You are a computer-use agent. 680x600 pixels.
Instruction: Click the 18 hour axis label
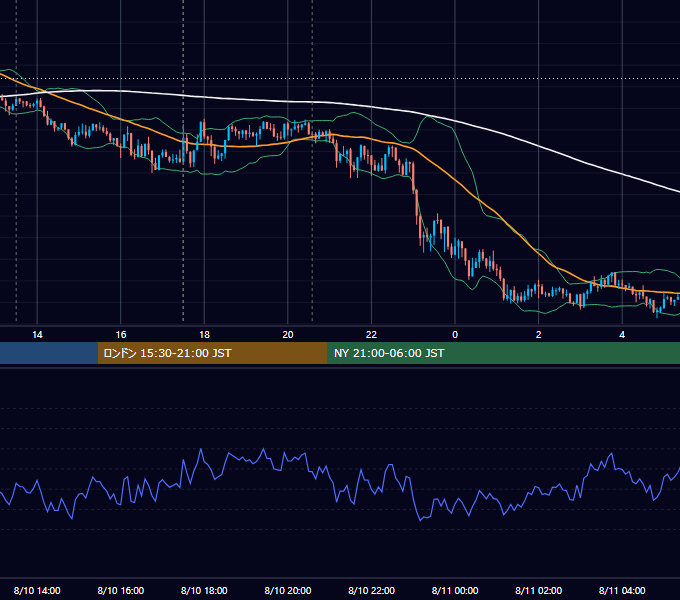point(204,334)
